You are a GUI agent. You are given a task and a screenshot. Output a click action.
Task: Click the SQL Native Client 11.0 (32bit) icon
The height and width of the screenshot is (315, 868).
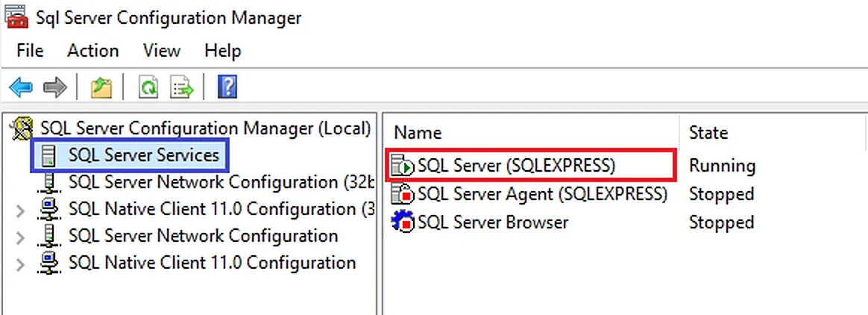tap(48, 209)
